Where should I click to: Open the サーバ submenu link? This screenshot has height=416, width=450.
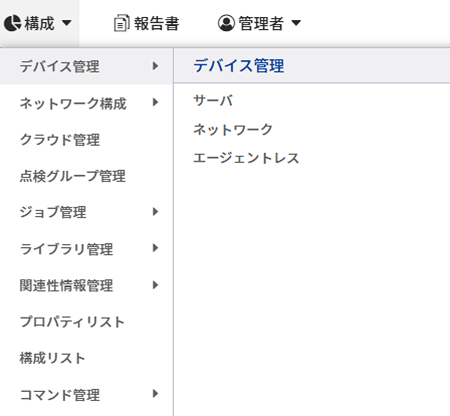pos(213,100)
